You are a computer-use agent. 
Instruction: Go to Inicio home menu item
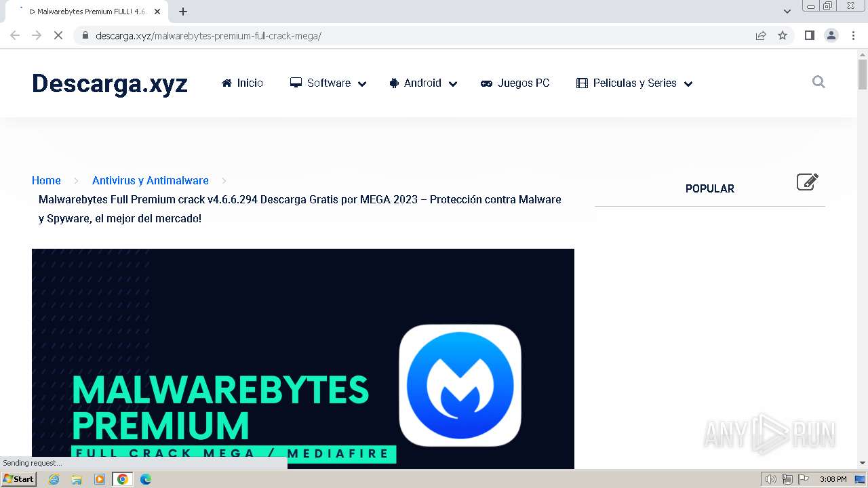pos(242,83)
